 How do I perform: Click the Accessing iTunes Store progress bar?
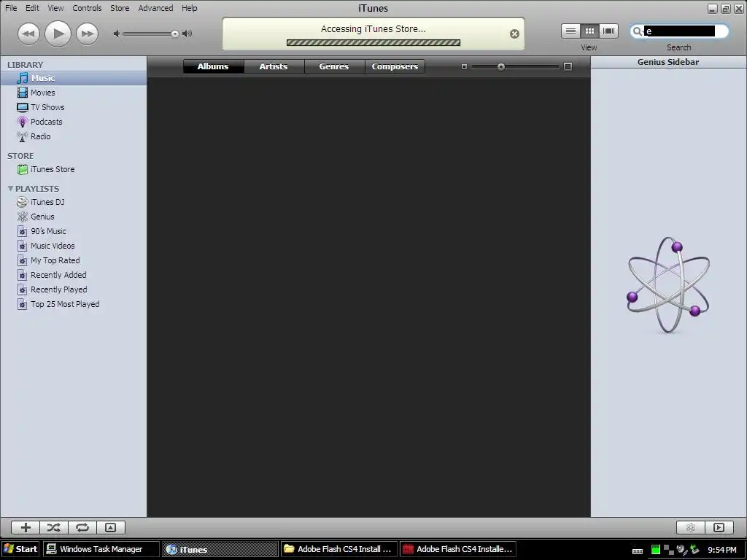373,42
